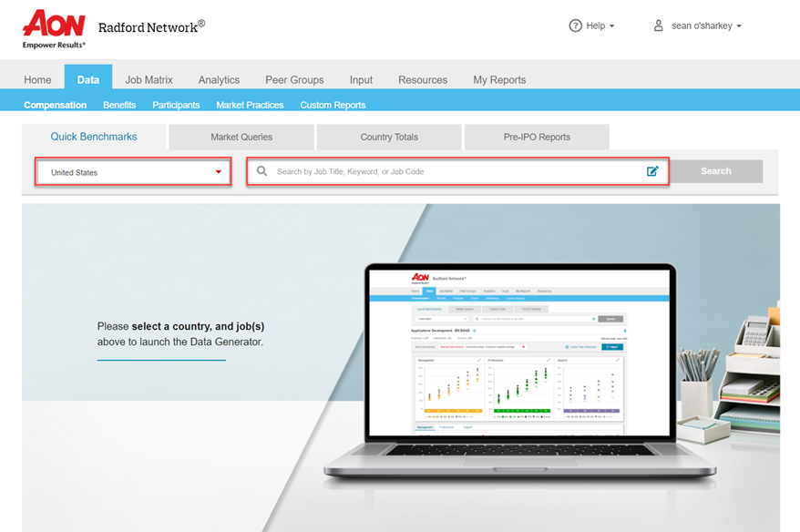Screen dimensions: 800x532
Task: Switch to the Analytics tab
Action: coord(219,80)
